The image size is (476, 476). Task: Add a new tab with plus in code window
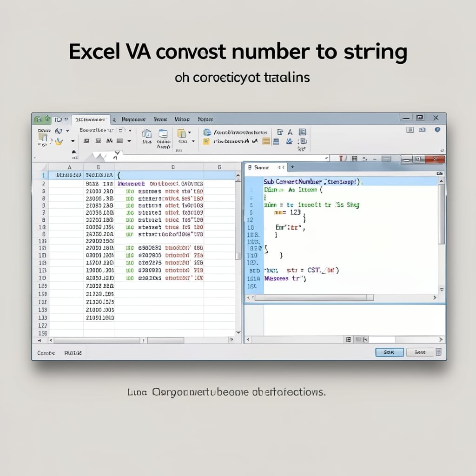click(293, 167)
